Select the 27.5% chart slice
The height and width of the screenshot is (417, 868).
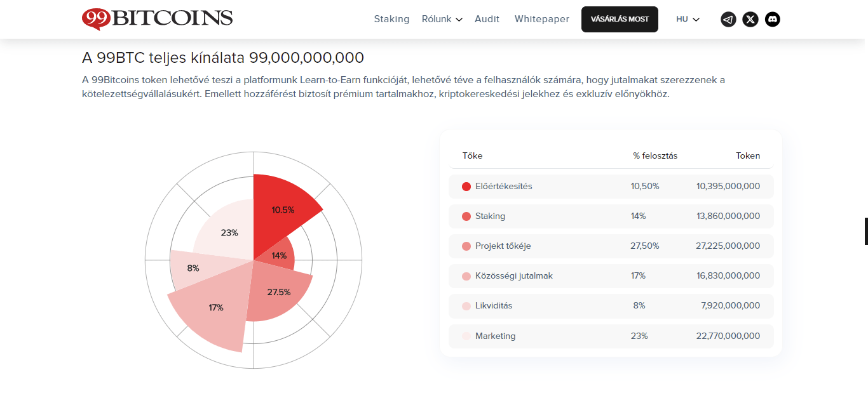pos(280,292)
